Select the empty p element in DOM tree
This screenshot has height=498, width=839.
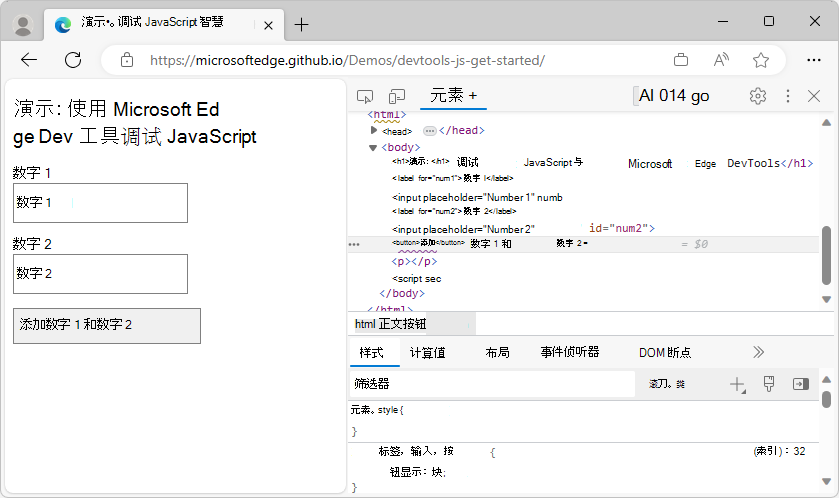coord(414,262)
